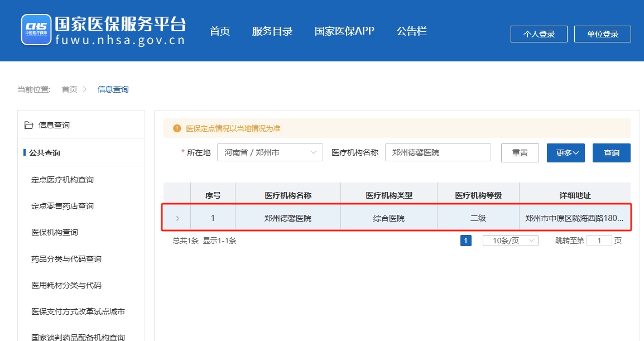Viewport: 644px width, 341px height.
Task: Click the warning icon in the orange notice banner
Action: 175,128
